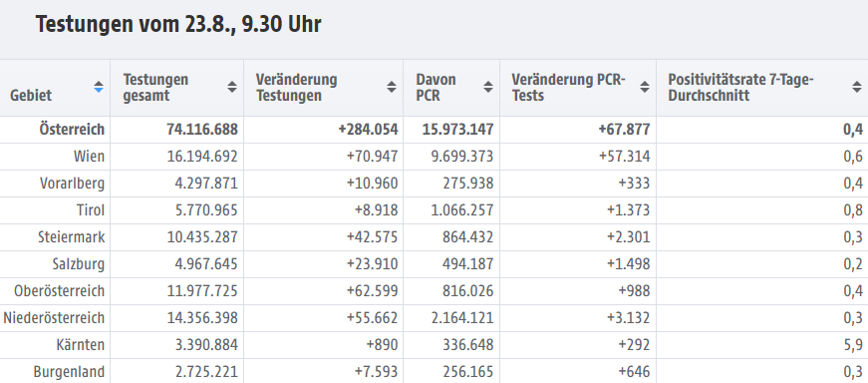This screenshot has width=868, height=383.
Task: Click the title Testungen vom 23.8.
Action: coord(178,24)
